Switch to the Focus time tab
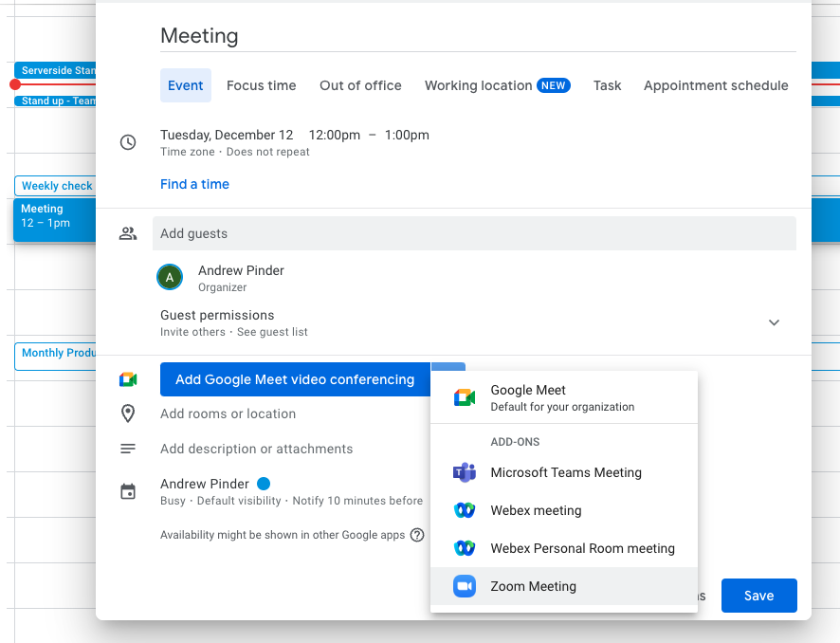840x643 pixels. coord(262,85)
